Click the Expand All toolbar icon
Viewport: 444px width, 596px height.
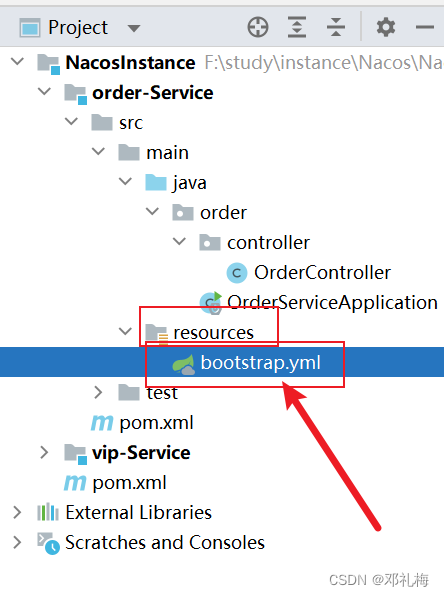click(297, 27)
